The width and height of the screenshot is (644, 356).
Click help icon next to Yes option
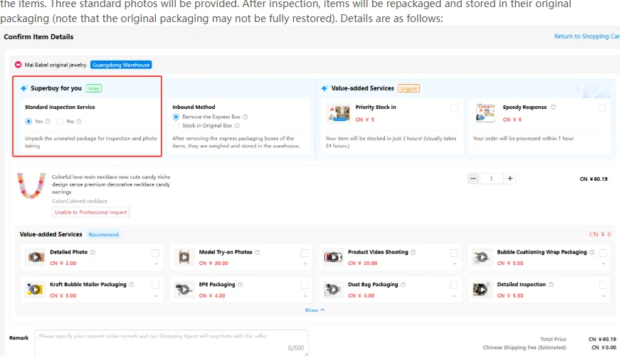(x=48, y=121)
